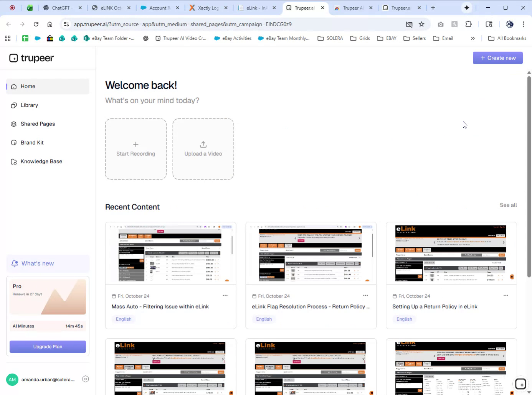Open options menu for Mass Auto video
Image resolution: width=532 pixels, height=395 pixels.
click(225, 295)
